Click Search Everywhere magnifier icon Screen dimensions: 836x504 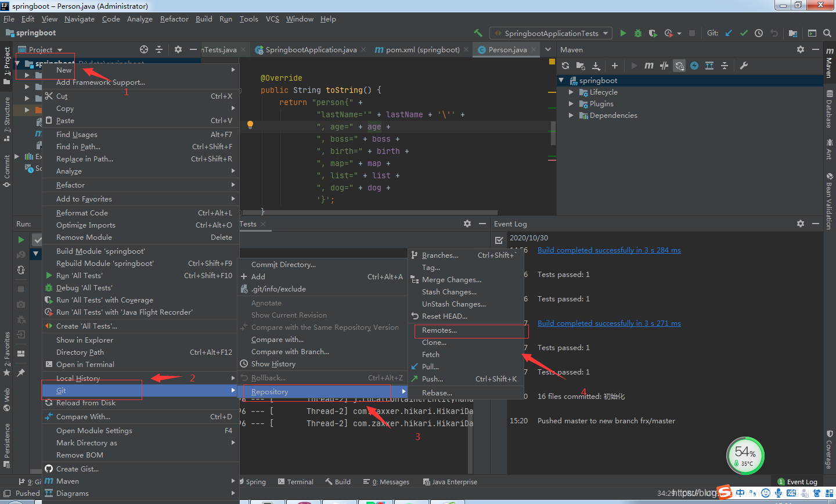pyautogui.click(x=827, y=33)
